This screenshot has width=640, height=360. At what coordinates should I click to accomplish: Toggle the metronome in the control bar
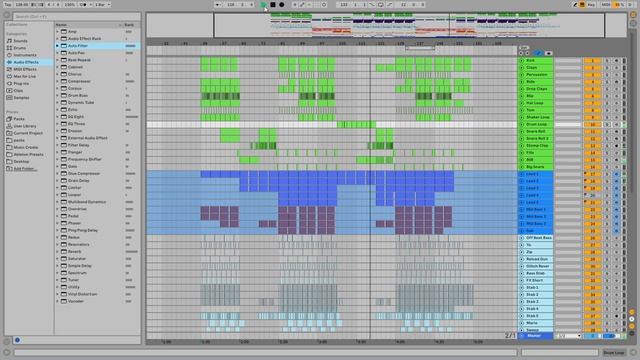coord(84,4)
